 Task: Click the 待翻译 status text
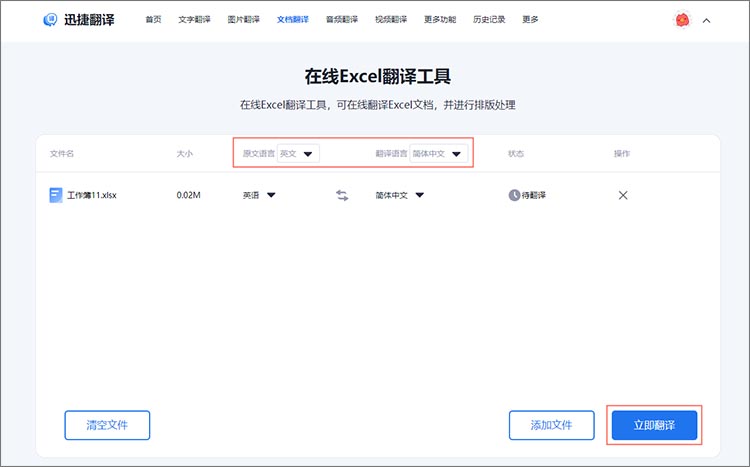pos(534,195)
